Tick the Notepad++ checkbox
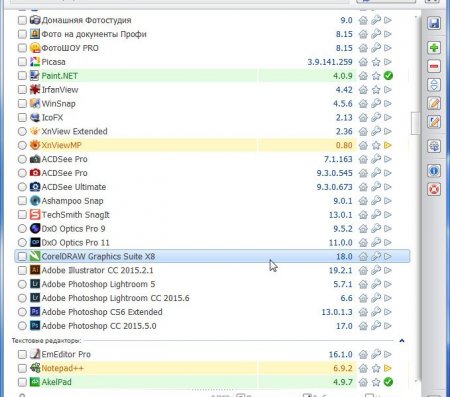 (22, 368)
